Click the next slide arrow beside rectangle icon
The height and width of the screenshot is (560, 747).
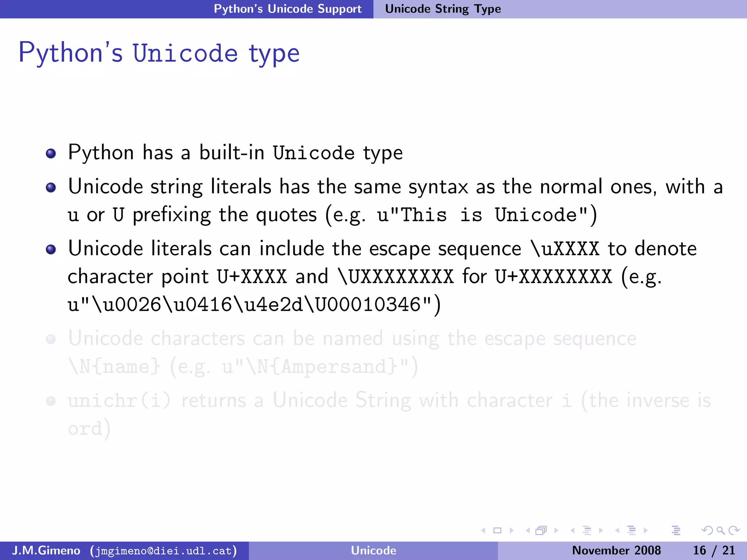click(511, 530)
